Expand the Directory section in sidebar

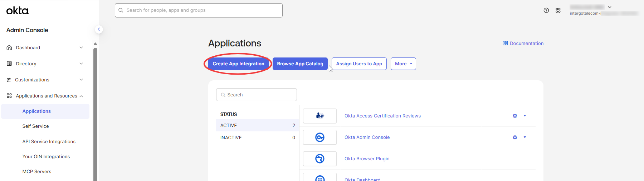coord(45,64)
